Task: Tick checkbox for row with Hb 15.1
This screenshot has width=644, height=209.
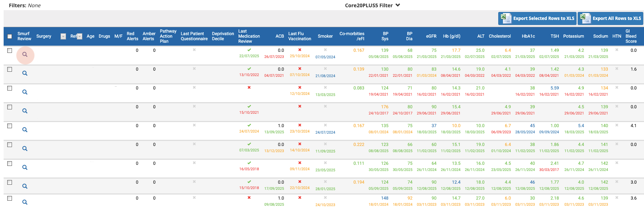Action: click(x=10, y=145)
